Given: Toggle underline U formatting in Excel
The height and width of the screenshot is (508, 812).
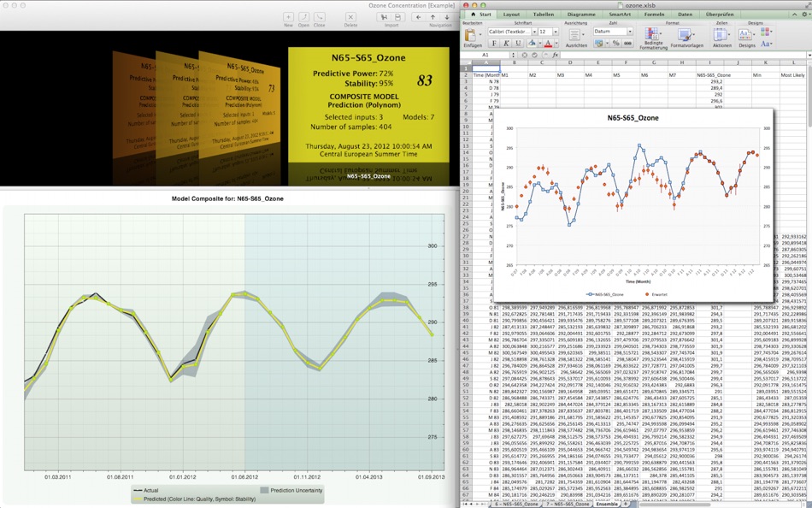Looking at the screenshot, I should 518,43.
